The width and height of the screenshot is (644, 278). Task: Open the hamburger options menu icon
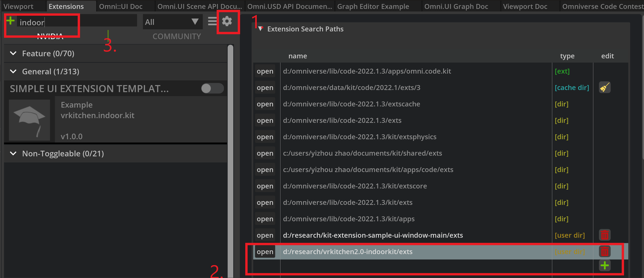click(212, 21)
